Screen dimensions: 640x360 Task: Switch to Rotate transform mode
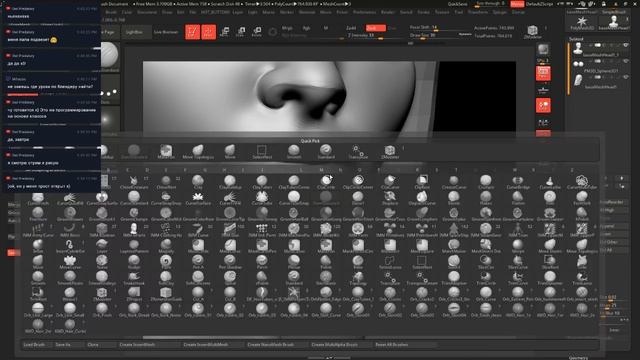[257, 32]
